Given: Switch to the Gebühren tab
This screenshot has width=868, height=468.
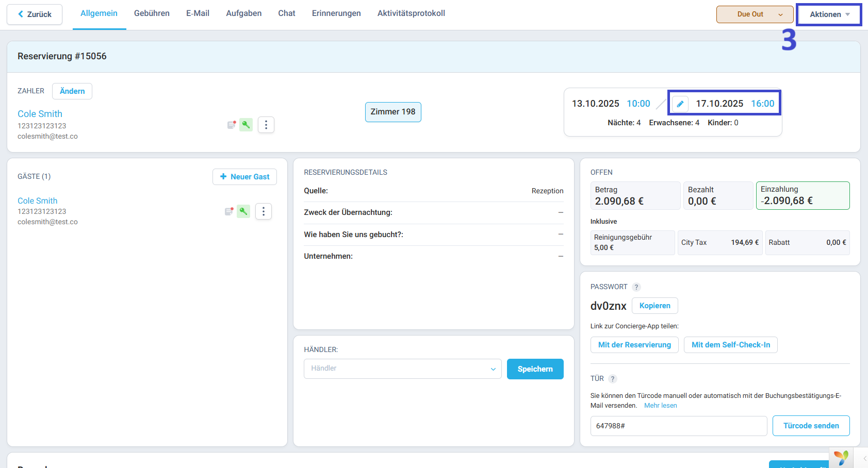Looking at the screenshot, I should coord(152,13).
